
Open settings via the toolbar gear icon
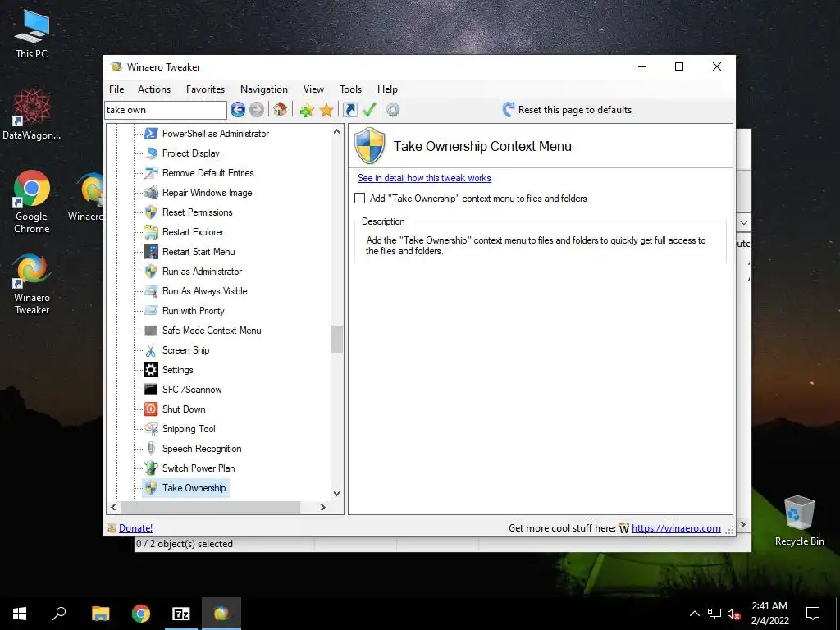pyautogui.click(x=393, y=110)
